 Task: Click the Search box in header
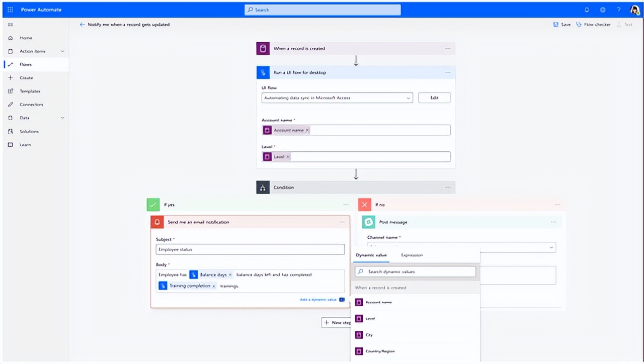[323, 10]
